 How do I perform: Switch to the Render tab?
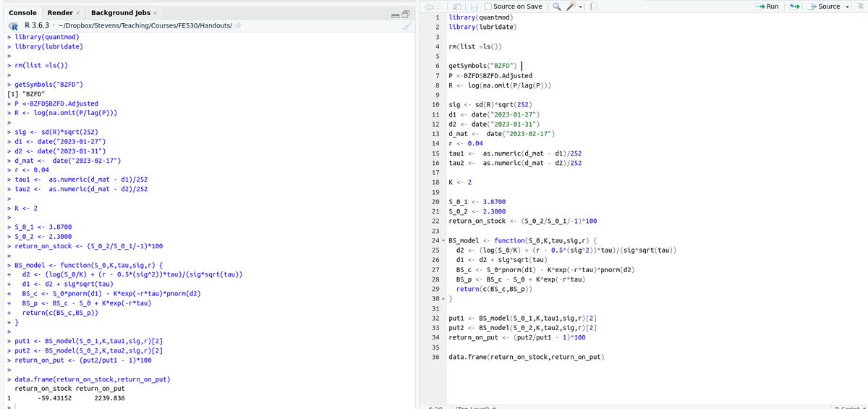pos(60,14)
